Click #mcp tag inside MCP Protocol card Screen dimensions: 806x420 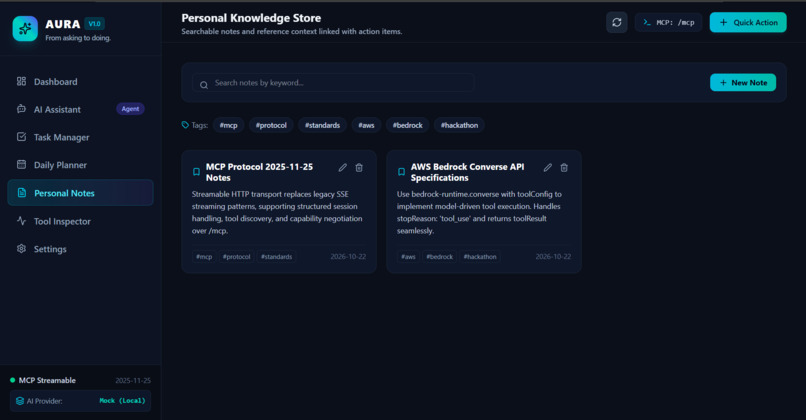tap(204, 257)
